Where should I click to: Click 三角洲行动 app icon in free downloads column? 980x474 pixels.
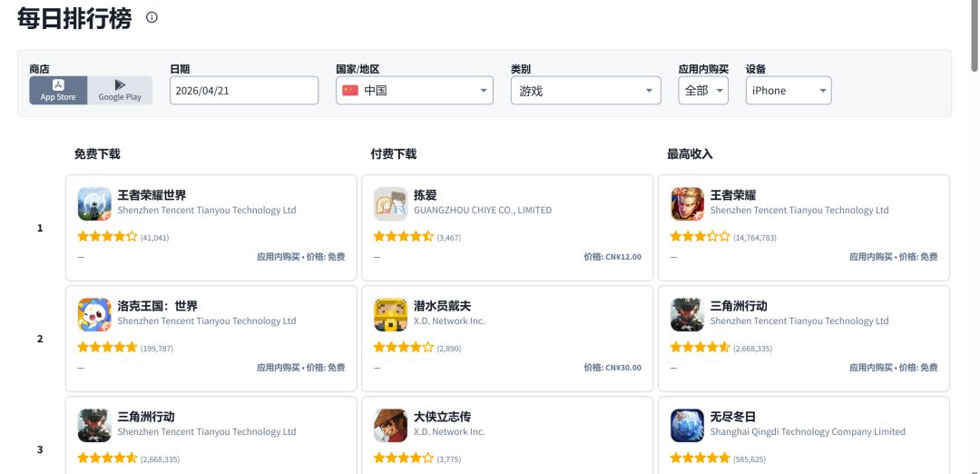coord(94,425)
